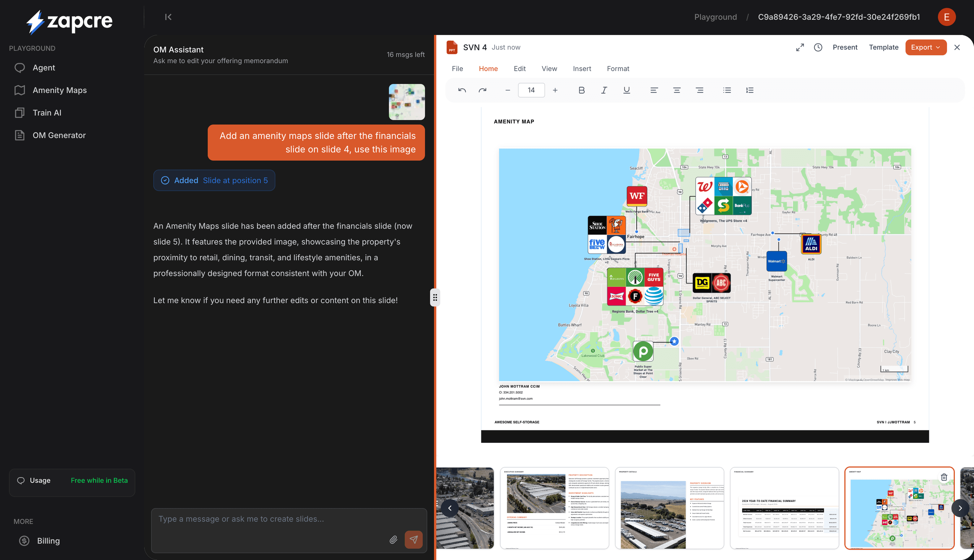
Task: Click the Free while in Beta label
Action: 99,481
